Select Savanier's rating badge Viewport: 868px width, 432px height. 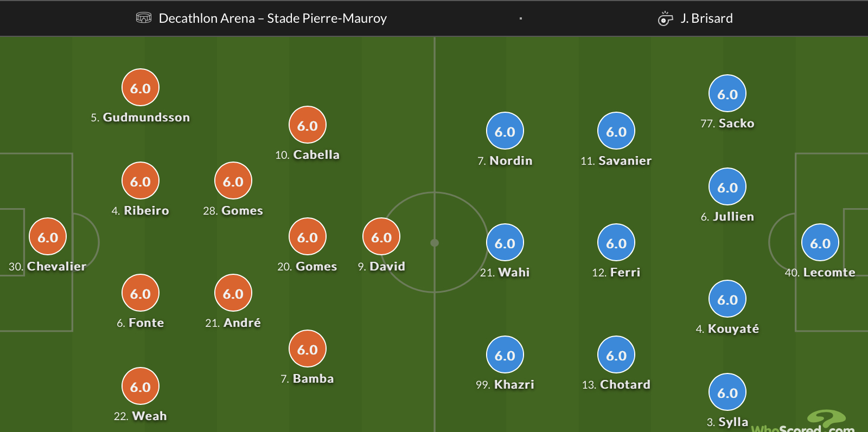616,131
